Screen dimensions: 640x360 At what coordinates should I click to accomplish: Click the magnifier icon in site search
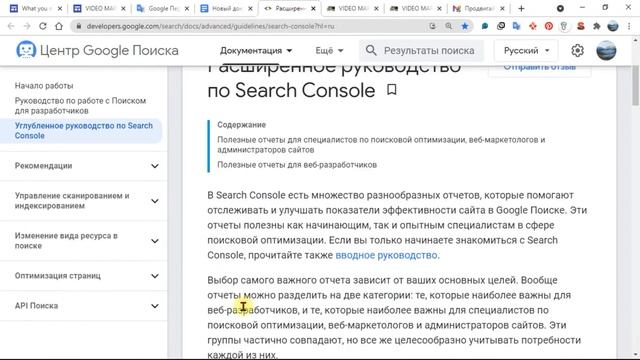(x=371, y=51)
